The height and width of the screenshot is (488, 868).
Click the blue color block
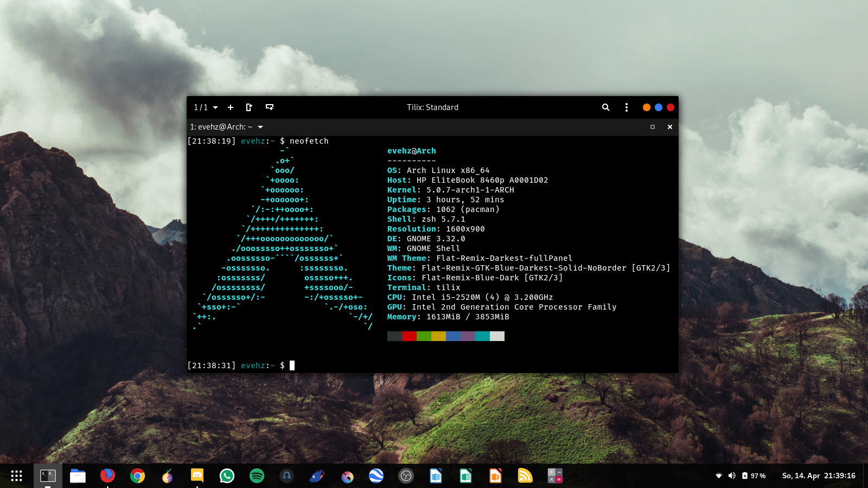click(x=453, y=336)
